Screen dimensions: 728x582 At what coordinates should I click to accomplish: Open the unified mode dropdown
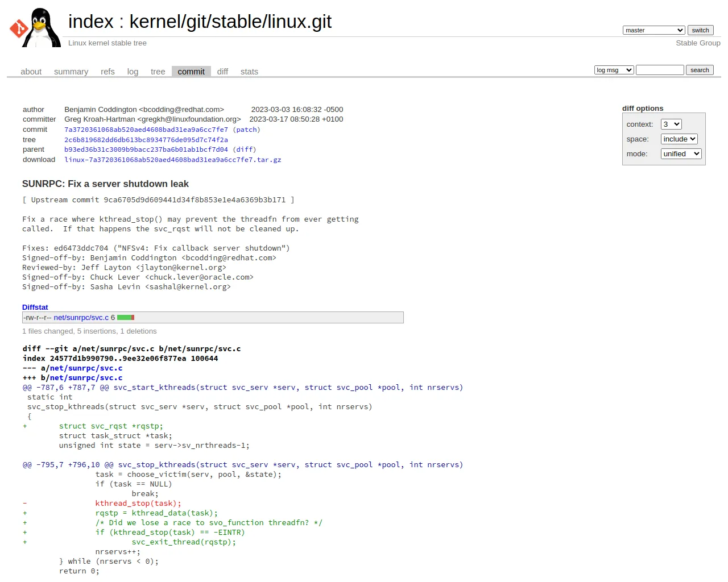(681, 153)
